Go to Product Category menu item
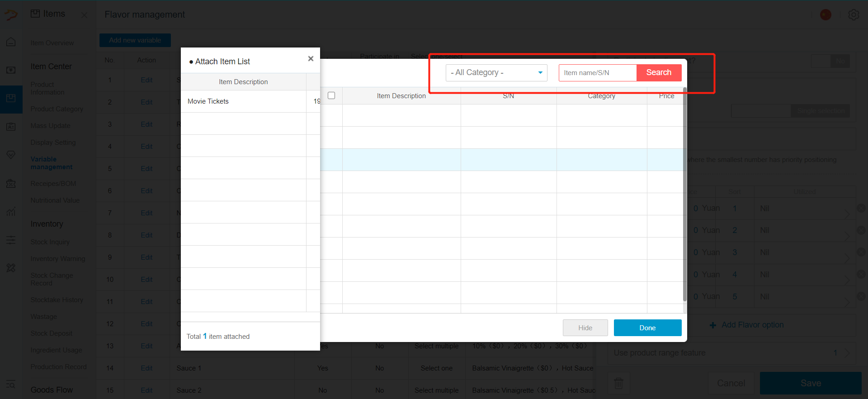 (57, 109)
